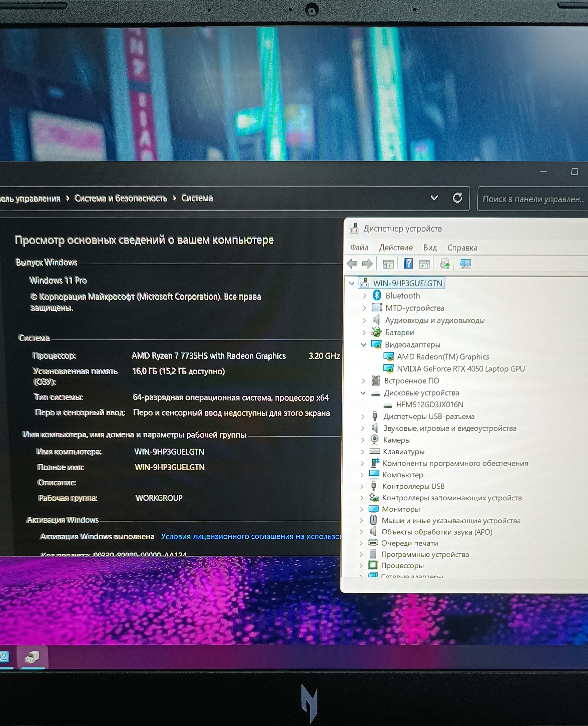The image size is (588, 726).
Task: Click the 3.20 GHz processor speed text
Action: tap(324, 356)
